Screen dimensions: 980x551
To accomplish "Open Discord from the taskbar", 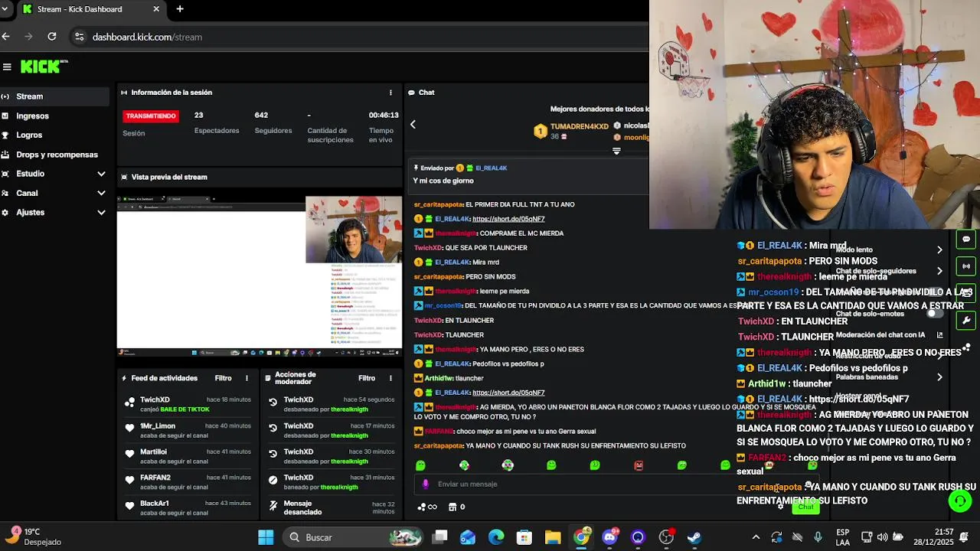I will (x=609, y=537).
